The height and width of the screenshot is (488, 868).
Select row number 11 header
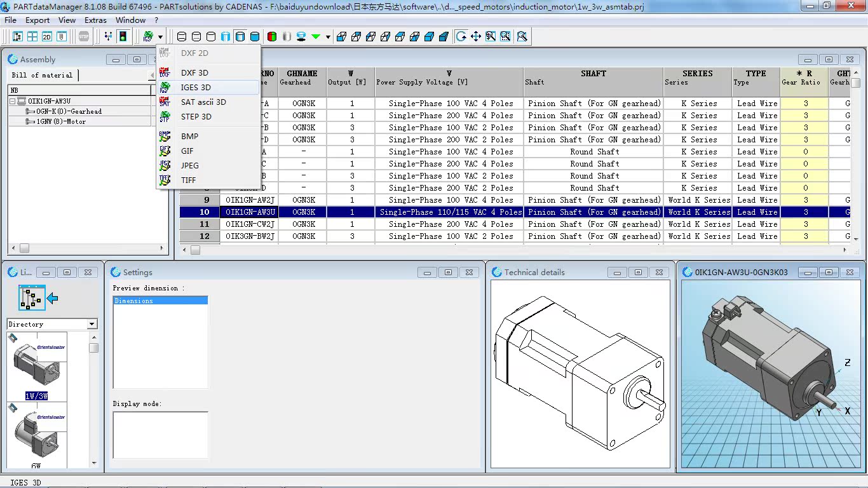coord(200,224)
